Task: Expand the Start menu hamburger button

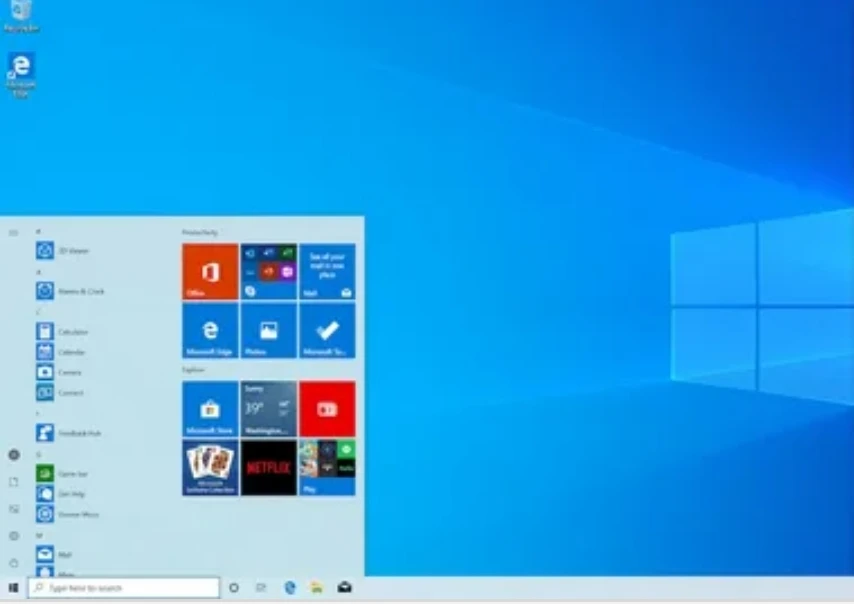Action: [14, 233]
